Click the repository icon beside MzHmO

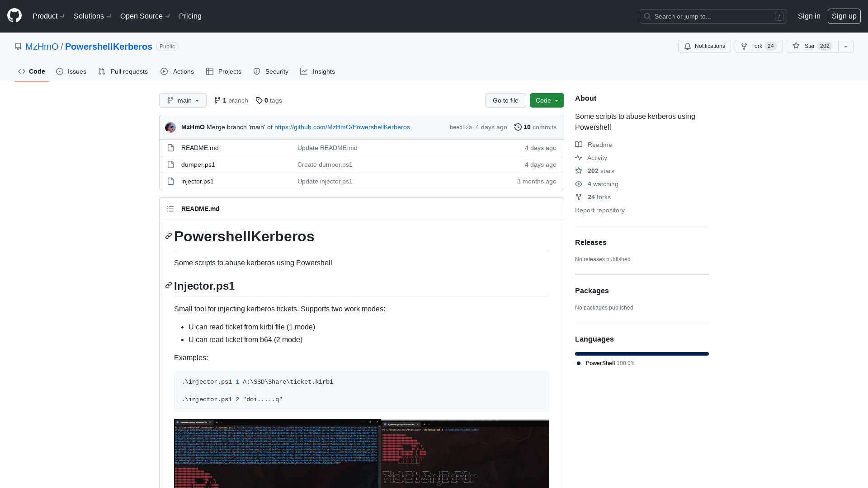[x=18, y=47]
